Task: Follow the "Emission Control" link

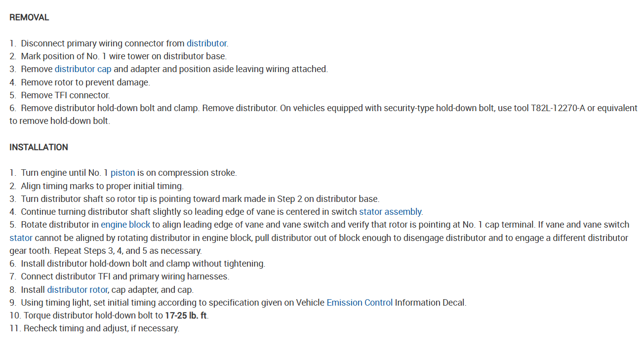Action: click(x=360, y=302)
